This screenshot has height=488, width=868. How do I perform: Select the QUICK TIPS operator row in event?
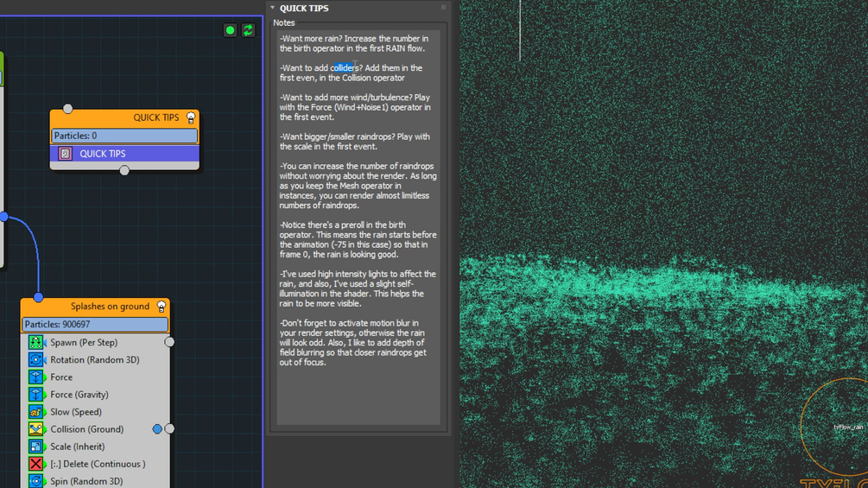(x=124, y=154)
